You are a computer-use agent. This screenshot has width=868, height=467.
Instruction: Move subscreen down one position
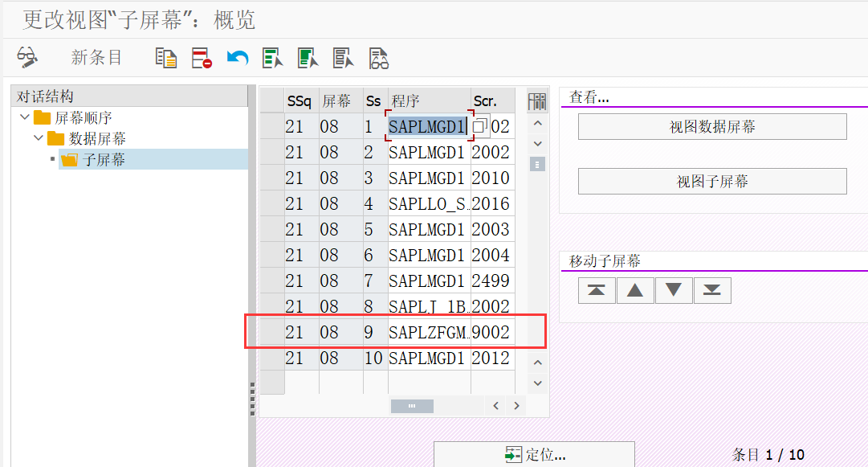(x=674, y=290)
